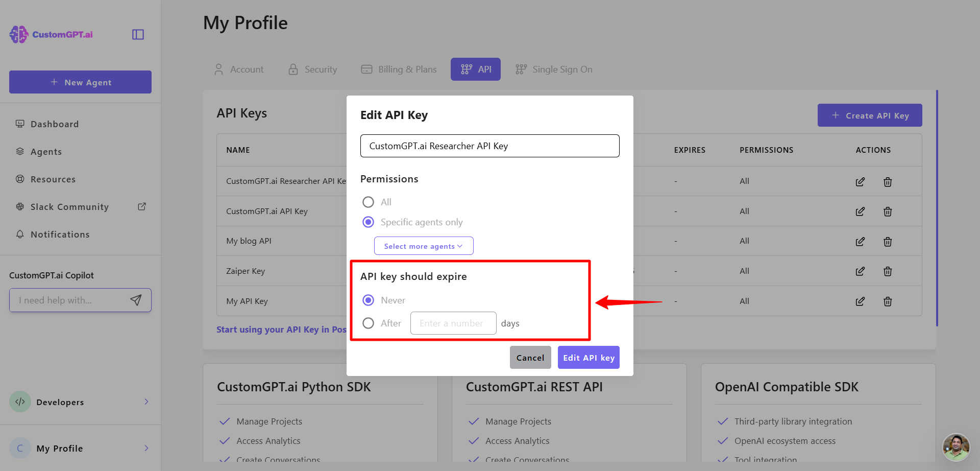Click the My API Key name cell
This screenshot has height=471, width=980.
[247, 301]
